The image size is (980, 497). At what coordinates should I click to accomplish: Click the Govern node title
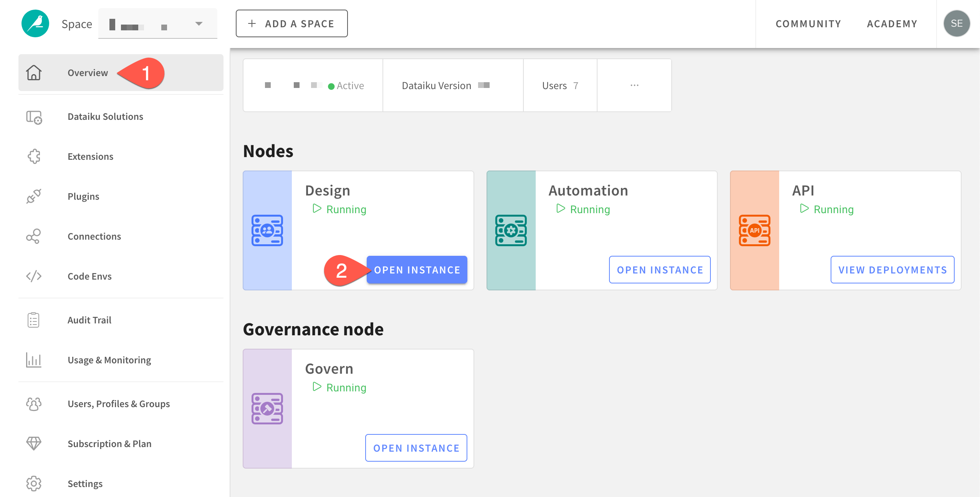(329, 369)
